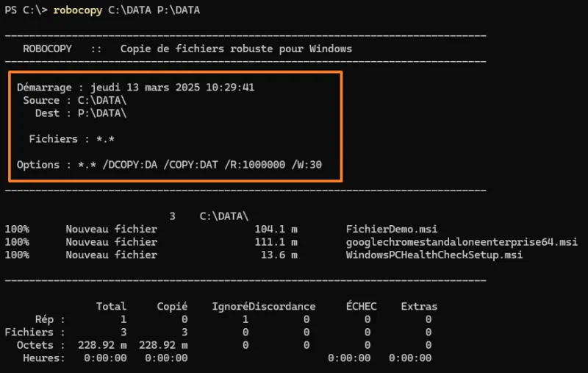
Task: Click the Extras column header
Action: 419,306
